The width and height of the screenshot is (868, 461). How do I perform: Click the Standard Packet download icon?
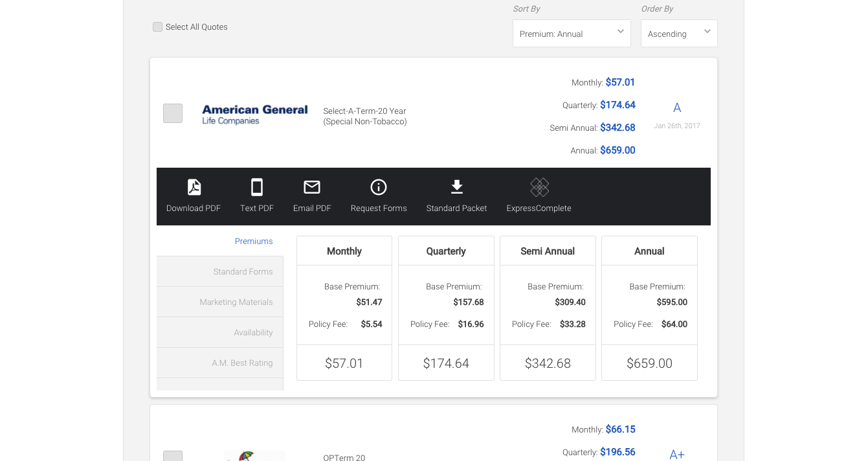[x=457, y=187]
